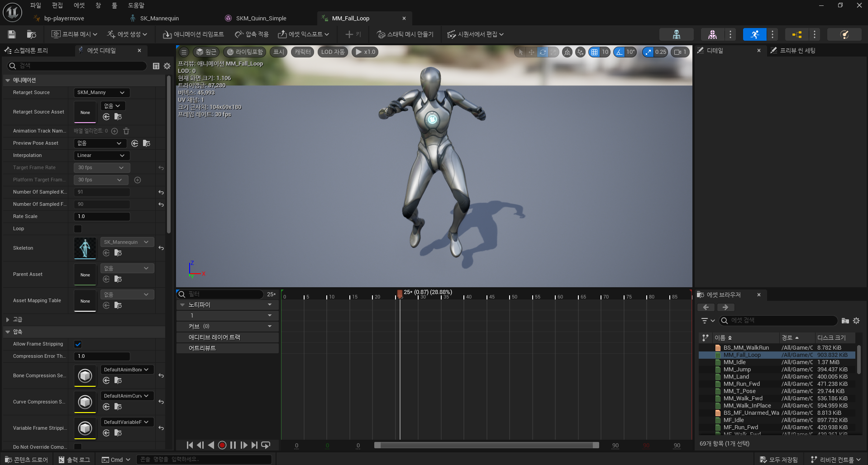Switch to Animation Blueprint mode

coord(796,34)
